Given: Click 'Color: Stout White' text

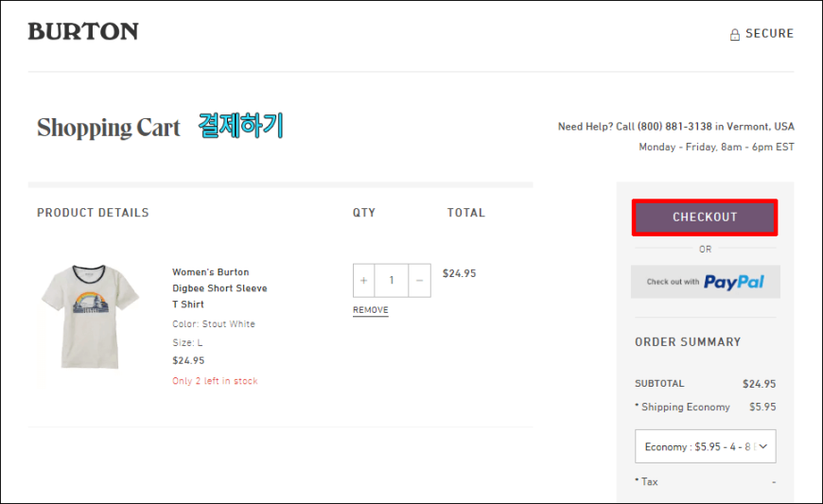Looking at the screenshot, I should (214, 324).
